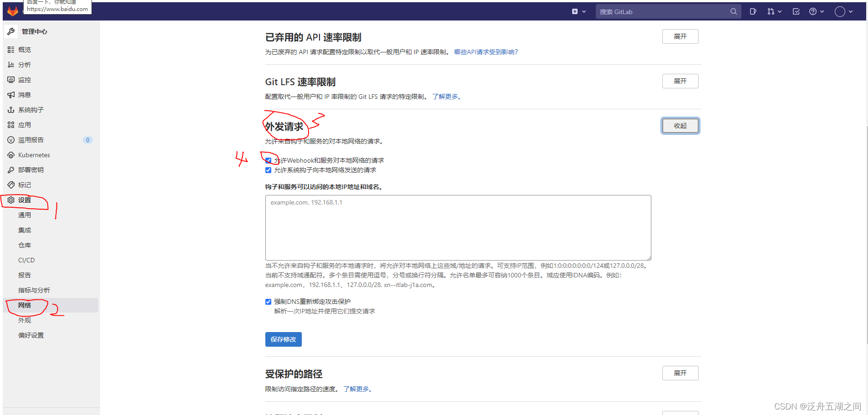Switch to 通用 settings section
The height and width of the screenshot is (415, 868).
coord(24,215)
